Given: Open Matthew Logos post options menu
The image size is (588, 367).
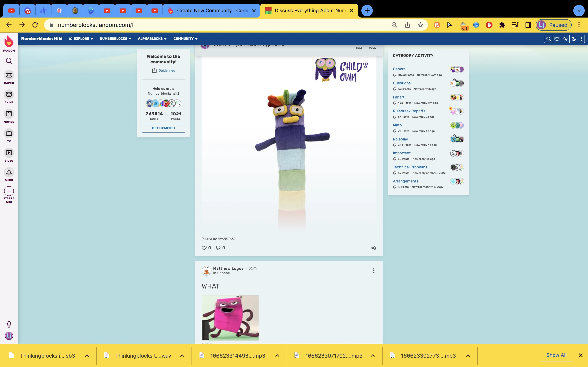Looking at the screenshot, I should (x=374, y=271).
